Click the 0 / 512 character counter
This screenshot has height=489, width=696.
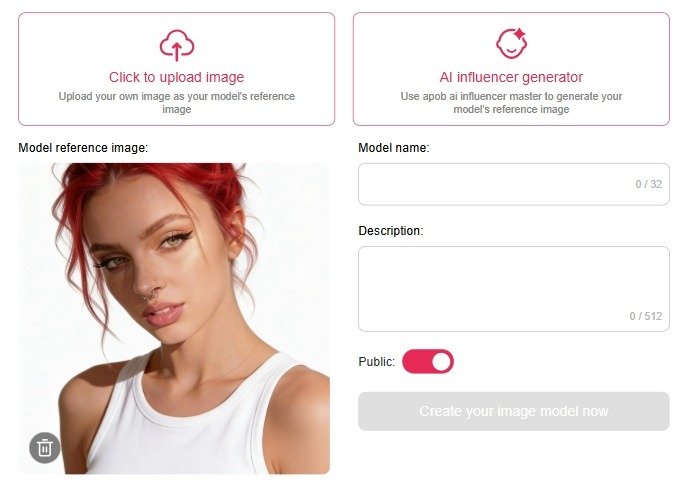pyautogui.click(x=645, y=316)
